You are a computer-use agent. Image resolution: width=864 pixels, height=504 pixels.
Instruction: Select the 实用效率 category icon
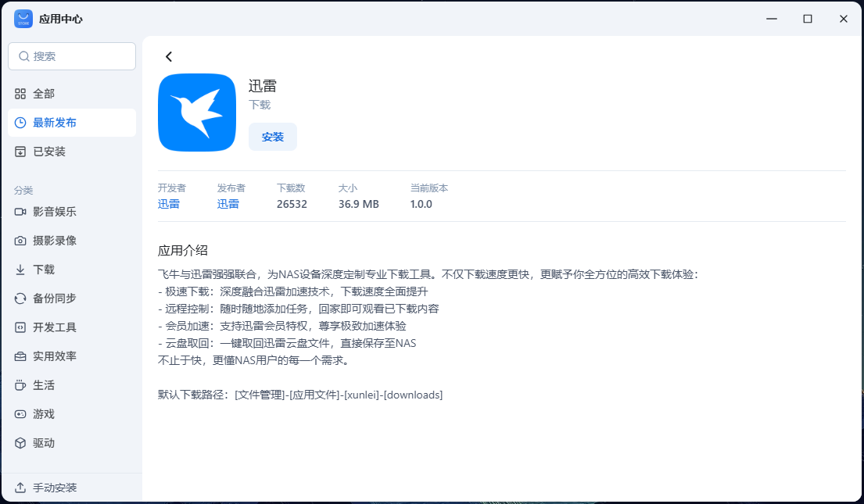point(21,356)
